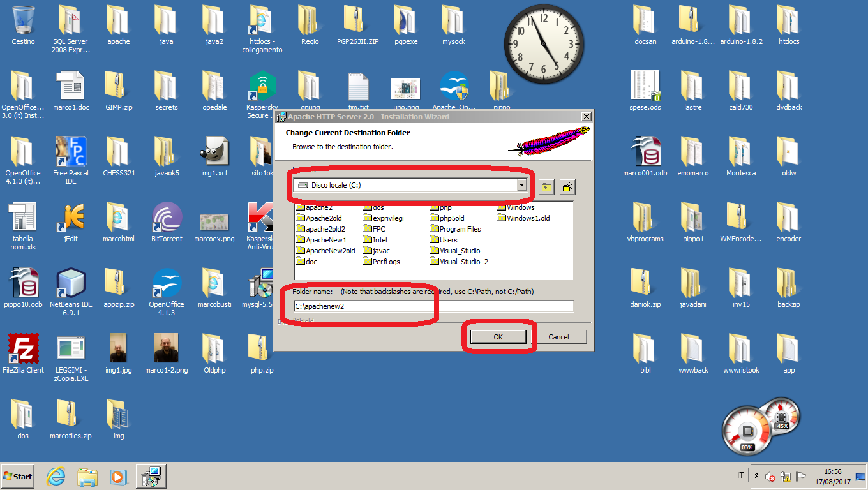Select the Cestino recycle bin icon

click(x=23, y=26)
